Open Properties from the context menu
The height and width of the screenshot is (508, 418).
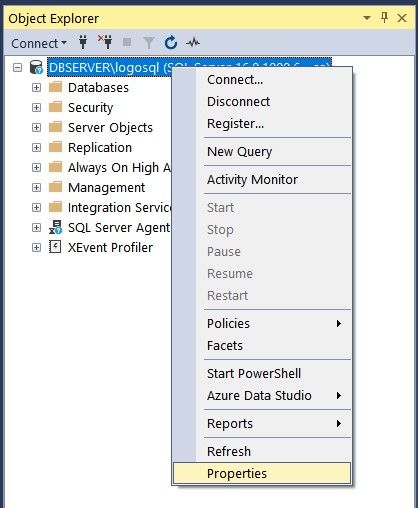point(262,473)
